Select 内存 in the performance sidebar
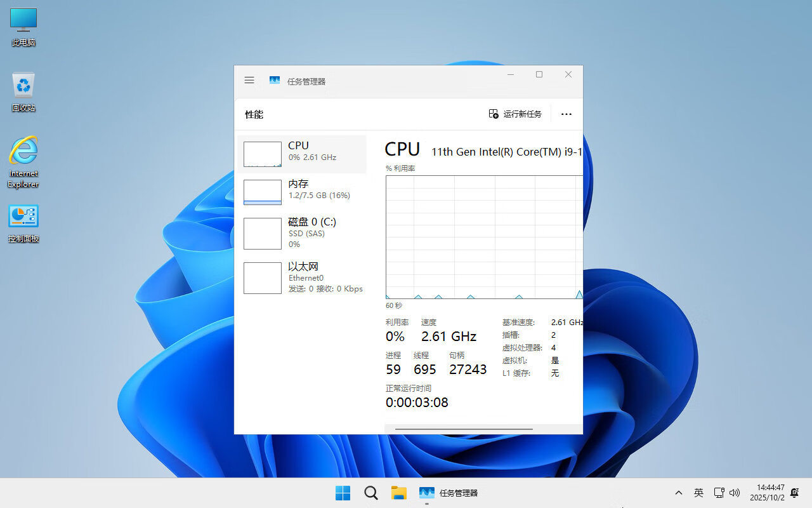The height and width of the screenshot is (508, 812). pos(303,189)
